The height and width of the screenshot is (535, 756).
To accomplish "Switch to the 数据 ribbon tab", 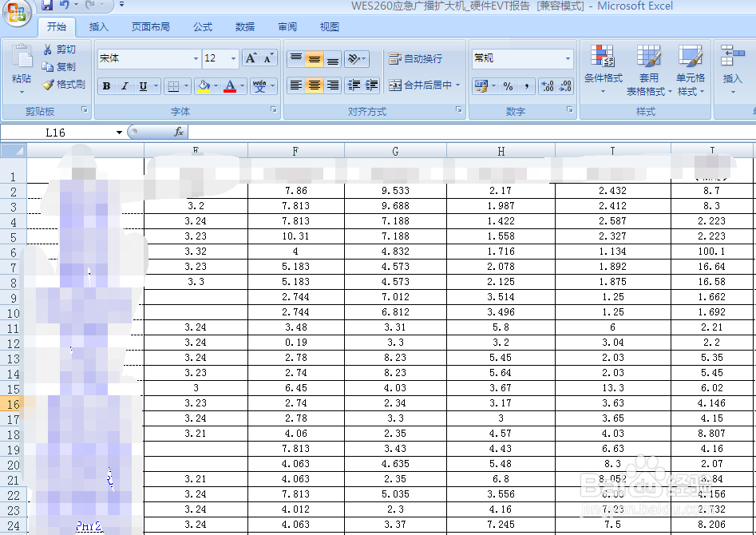I will tap(244, 26).
